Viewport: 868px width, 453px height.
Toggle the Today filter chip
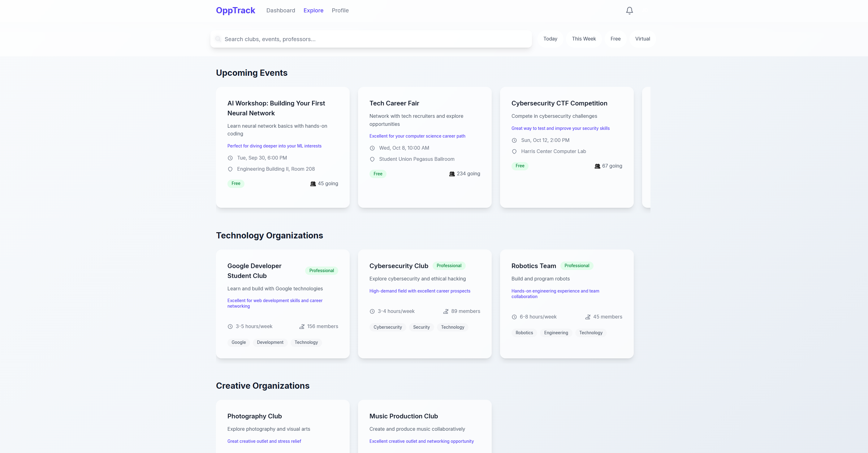(x=550, y=39)
